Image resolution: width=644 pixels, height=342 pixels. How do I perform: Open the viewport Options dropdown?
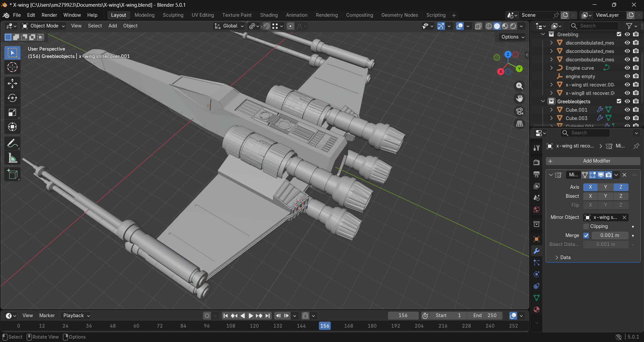512,37
